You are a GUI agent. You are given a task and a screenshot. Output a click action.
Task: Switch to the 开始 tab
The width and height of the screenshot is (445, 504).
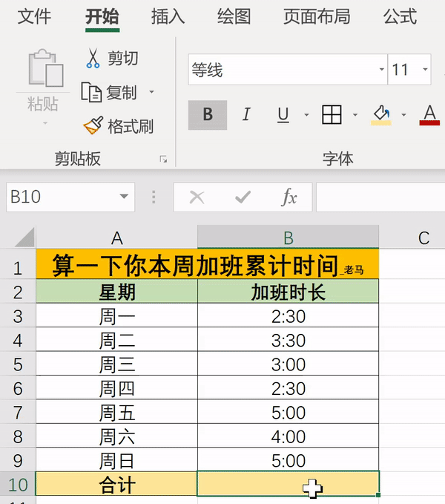102,16
